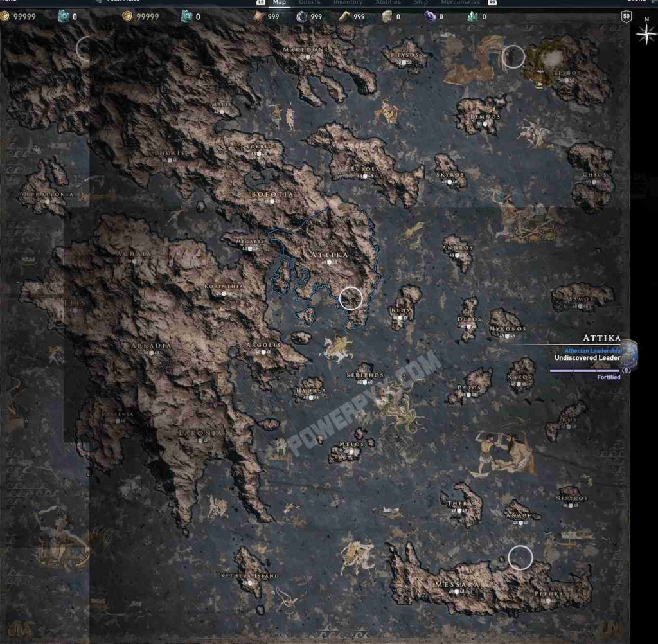This screenshot has width=658, height=644.
Task: Open the Mercenaries tab
Action: pyautogui.click(x=460, y=3)
